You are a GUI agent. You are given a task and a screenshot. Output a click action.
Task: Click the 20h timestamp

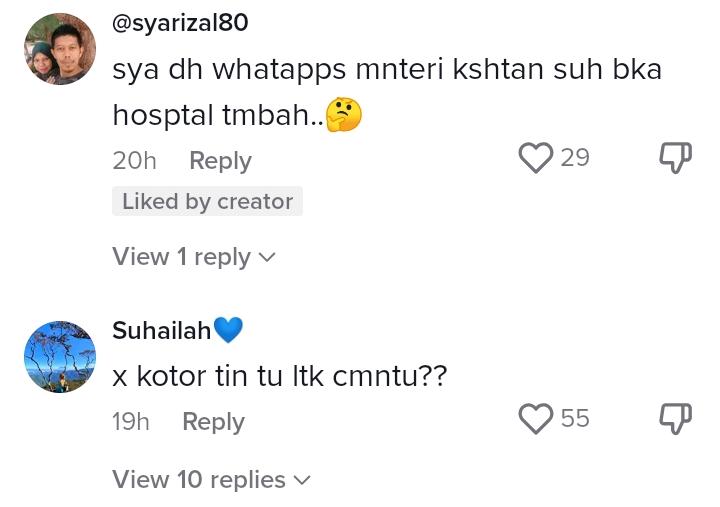(x=134, y=161)
